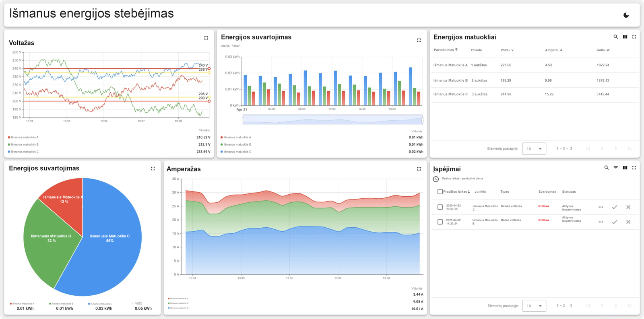Sort alarms by Svarbumas column header
The height and width of the screenshot is (319, 644).
coord(547,192)
